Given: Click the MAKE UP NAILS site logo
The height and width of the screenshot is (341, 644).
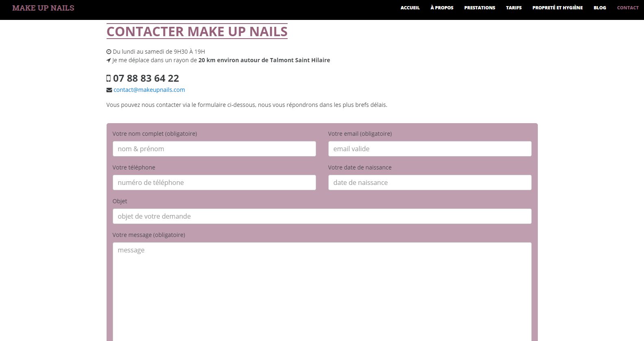Looking at the screenshot, I should (43, 8).
